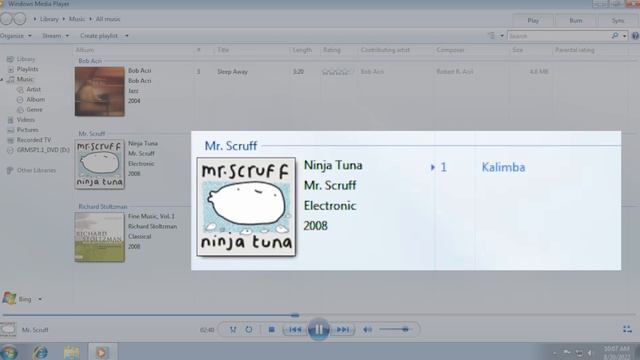Sort by the Composer column header
The height and width of the screenshot is (360, 640).
pos(450,50)
